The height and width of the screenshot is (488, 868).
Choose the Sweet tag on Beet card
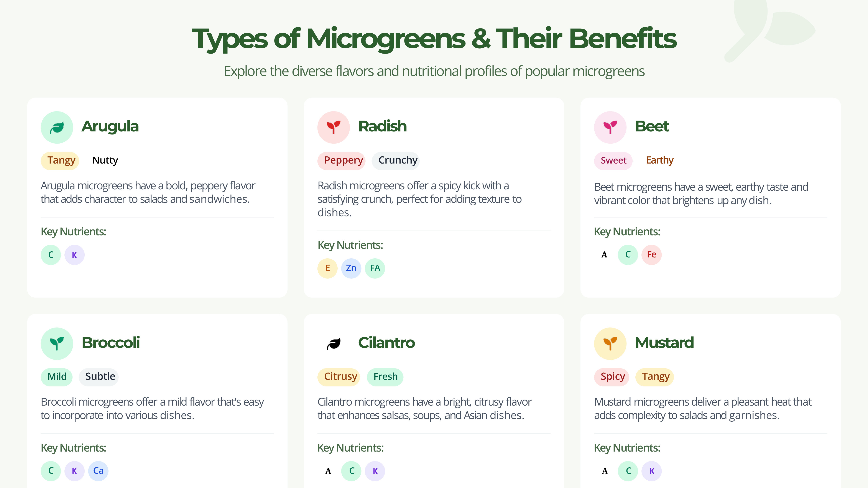[x=613, y=161]
